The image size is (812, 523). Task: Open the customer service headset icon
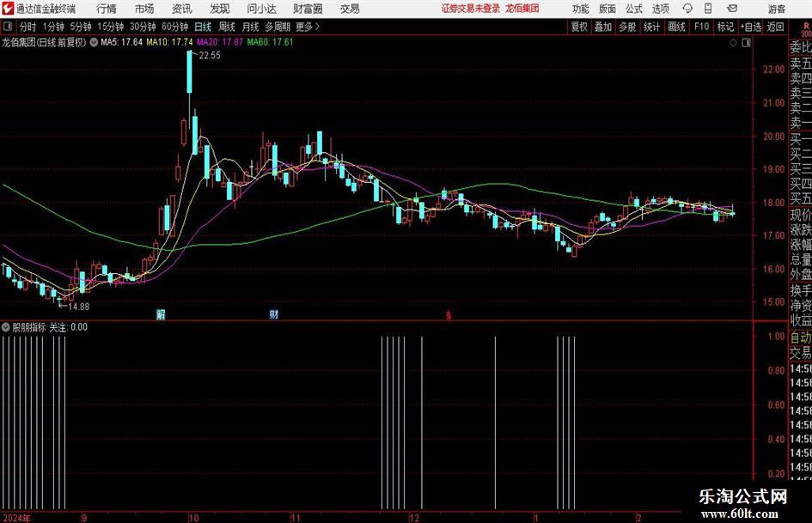tap(687, 9)
